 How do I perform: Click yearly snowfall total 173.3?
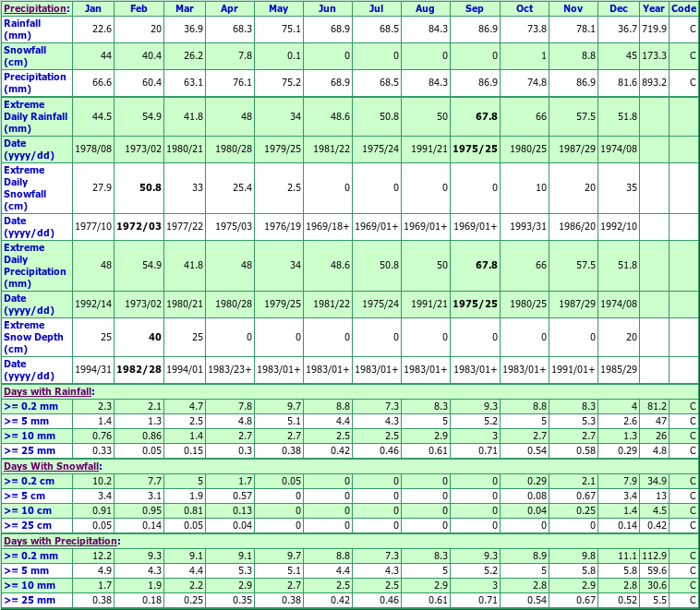[x=655, y=55]
